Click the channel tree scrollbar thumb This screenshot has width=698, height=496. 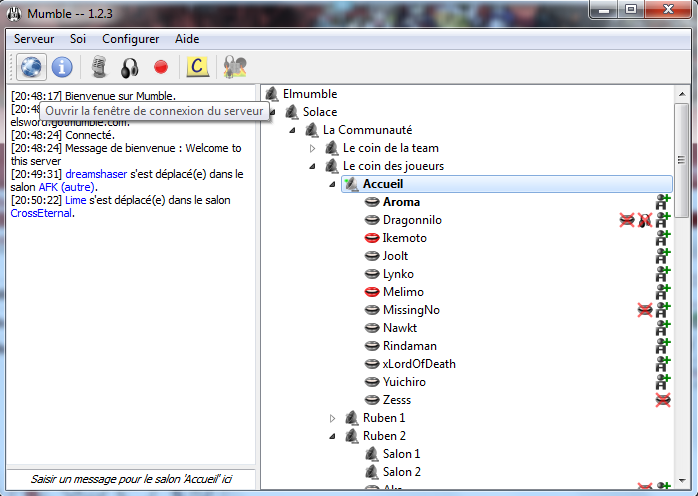pos(682,160)
